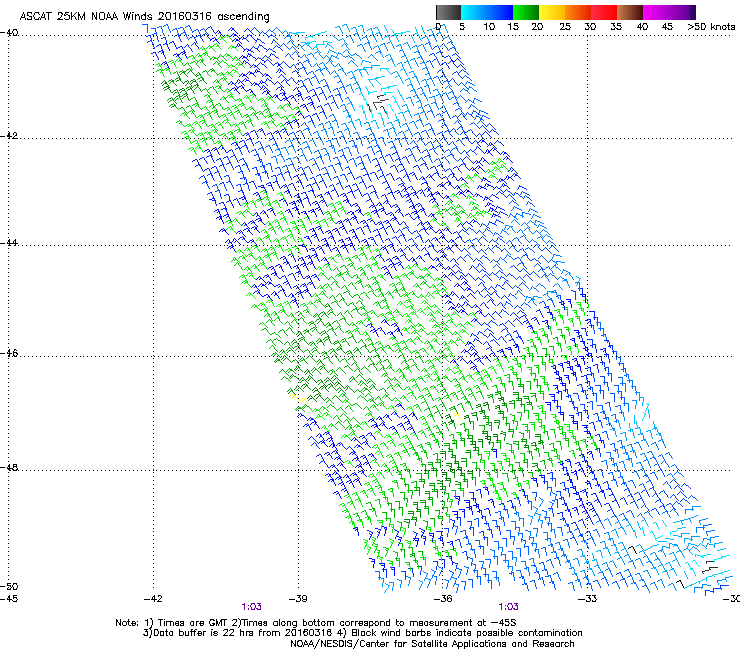Click the latitude axis label '-42' on left side

(9, 135)
